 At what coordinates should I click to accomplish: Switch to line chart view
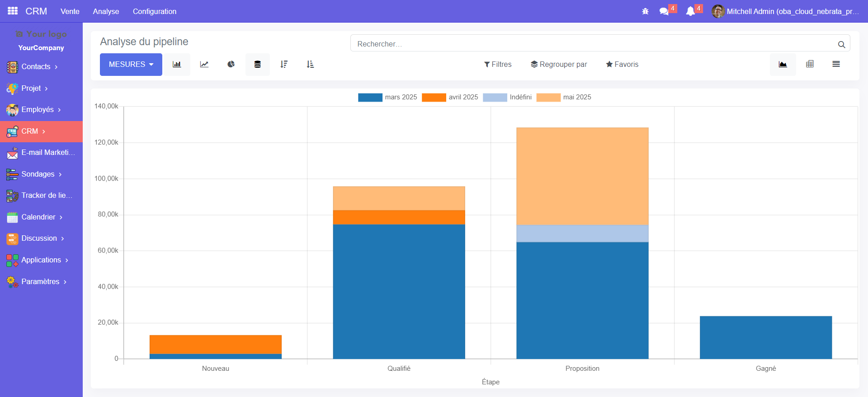tap(204, 65)
